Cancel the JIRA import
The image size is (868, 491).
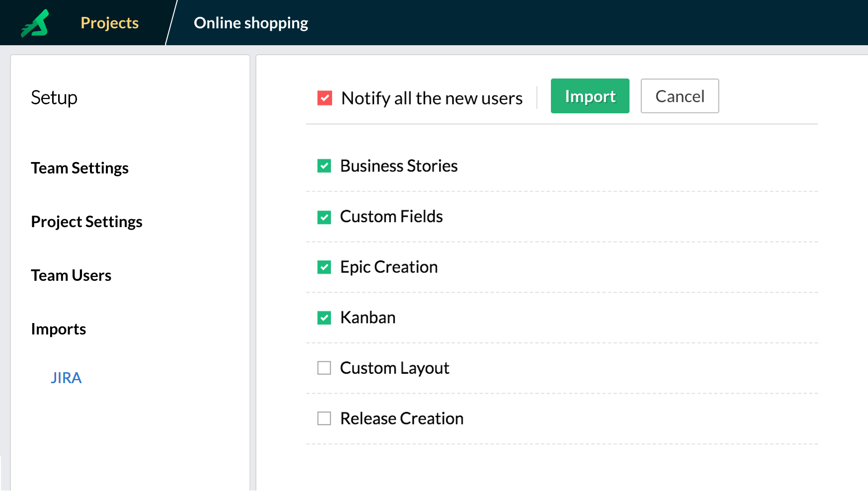click(x=679, y=96)
